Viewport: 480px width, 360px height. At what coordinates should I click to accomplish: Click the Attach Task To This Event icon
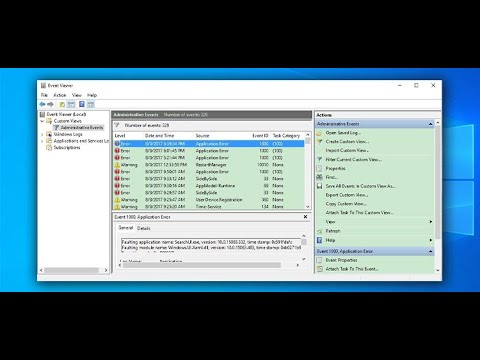(x=319, y=269)
